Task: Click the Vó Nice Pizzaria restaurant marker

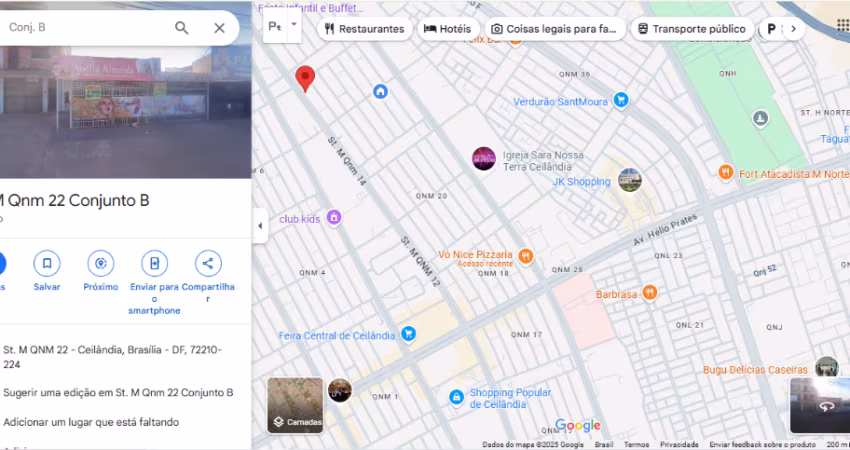Action: (x=525, y=256)
